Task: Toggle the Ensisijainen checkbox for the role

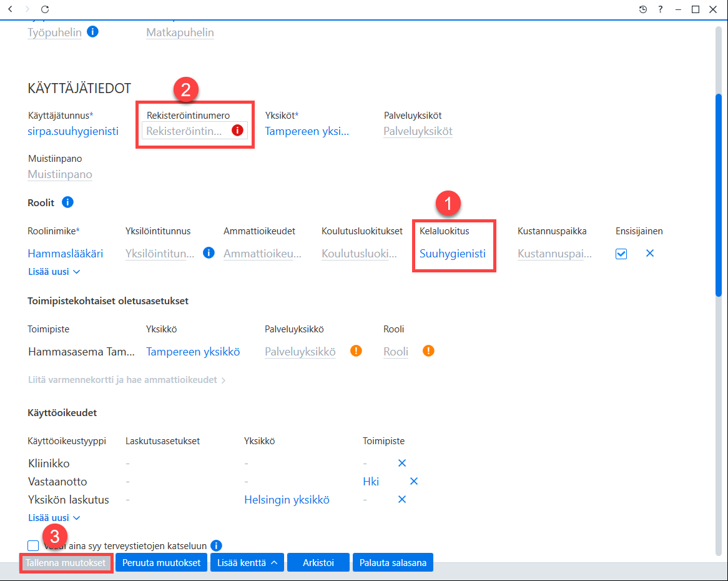Action: point(621,254)
